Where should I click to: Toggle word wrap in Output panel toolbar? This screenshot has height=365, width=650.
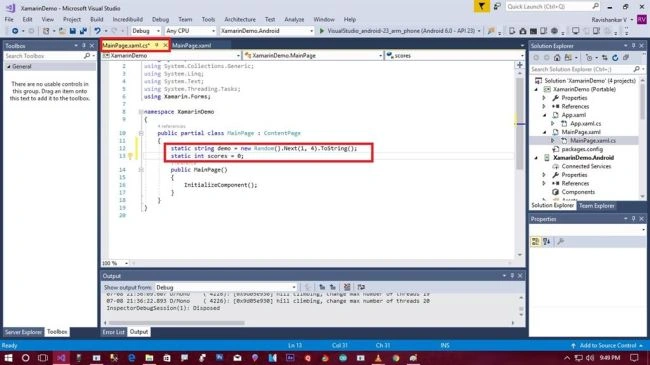point(361,287)
